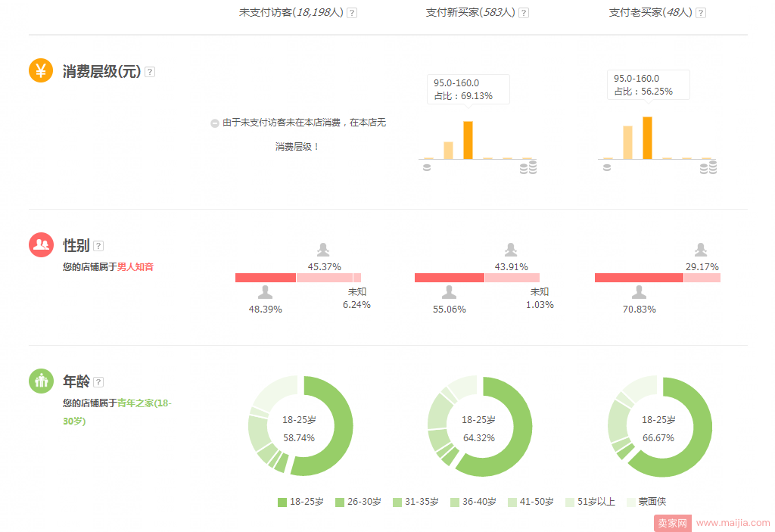This screenshot has width=775, height=532.
Task: Click the 青年之家(18-30岁) highlighted text
Action: point(117,412)
